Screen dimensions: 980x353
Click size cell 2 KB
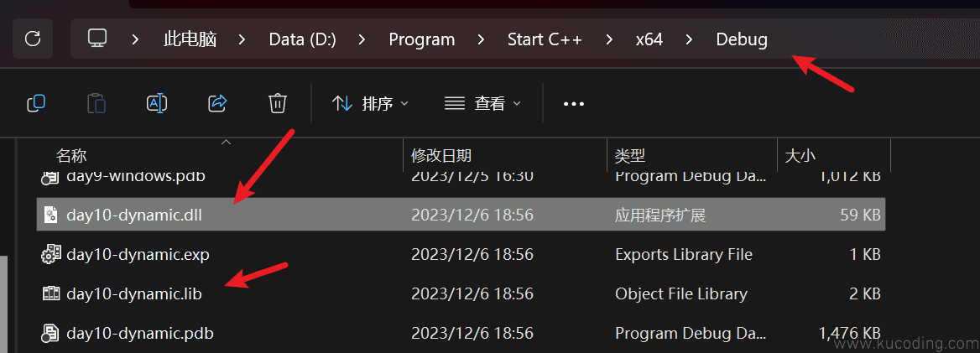(864, 293)
